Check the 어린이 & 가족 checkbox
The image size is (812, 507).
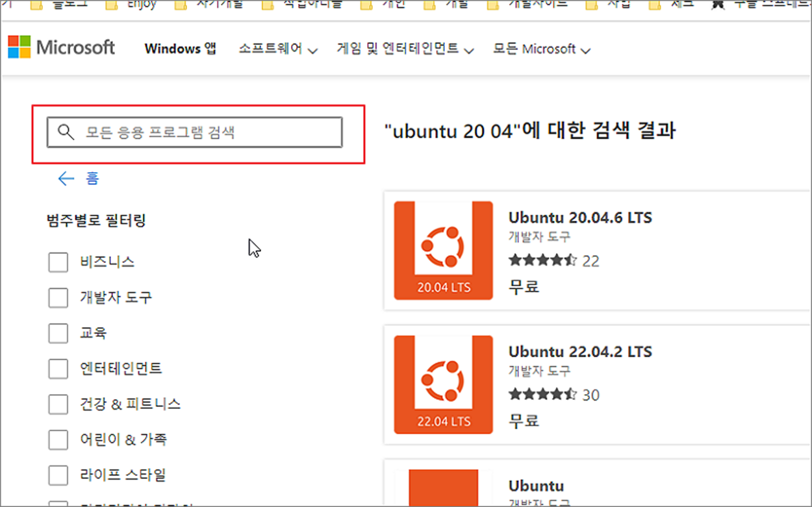pyautogui.click(x=58, y=439)
